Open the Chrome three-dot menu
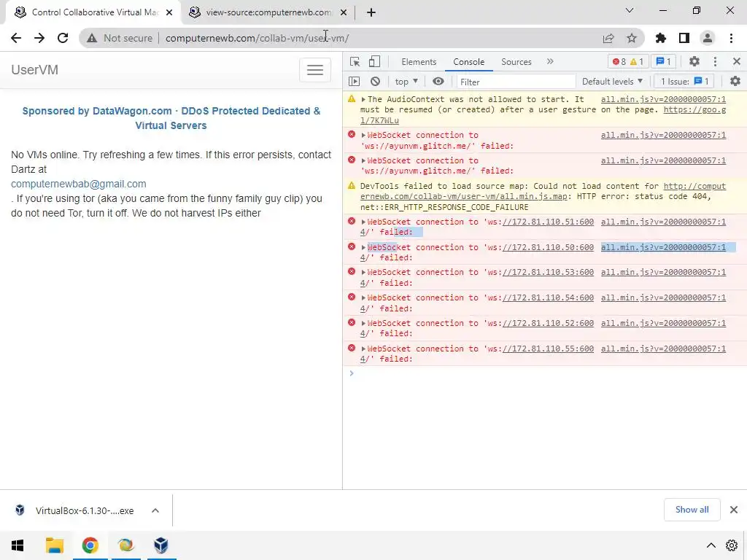The width and height of the screenshot is (747, 560). click(x=731, y=38)
